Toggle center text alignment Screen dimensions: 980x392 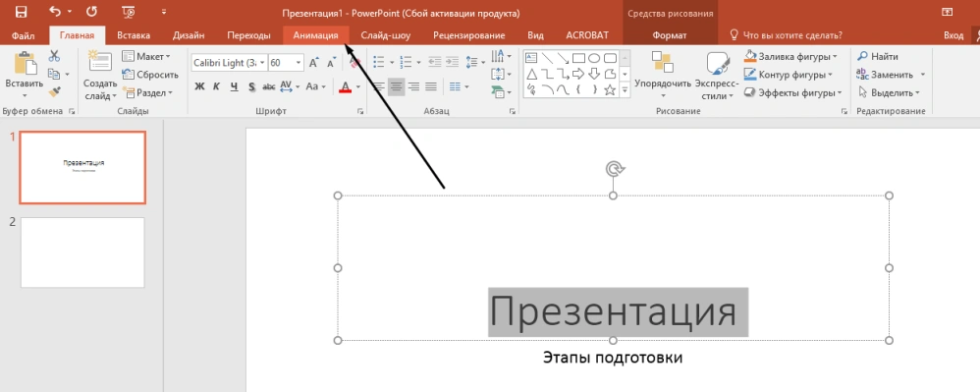click(397, 86)
